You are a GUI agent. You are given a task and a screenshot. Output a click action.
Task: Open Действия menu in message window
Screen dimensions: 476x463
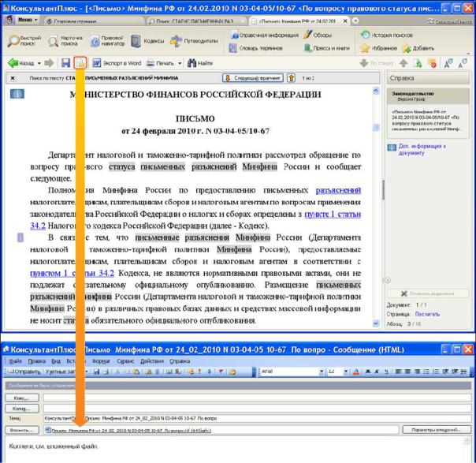point(152,361)
